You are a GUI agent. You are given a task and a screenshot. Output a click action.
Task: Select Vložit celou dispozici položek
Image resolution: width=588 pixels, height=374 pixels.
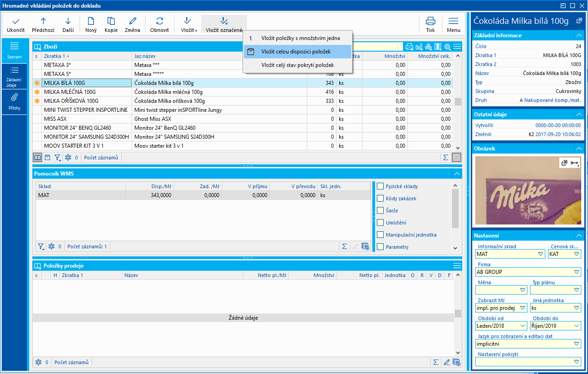tap(296, 52)
